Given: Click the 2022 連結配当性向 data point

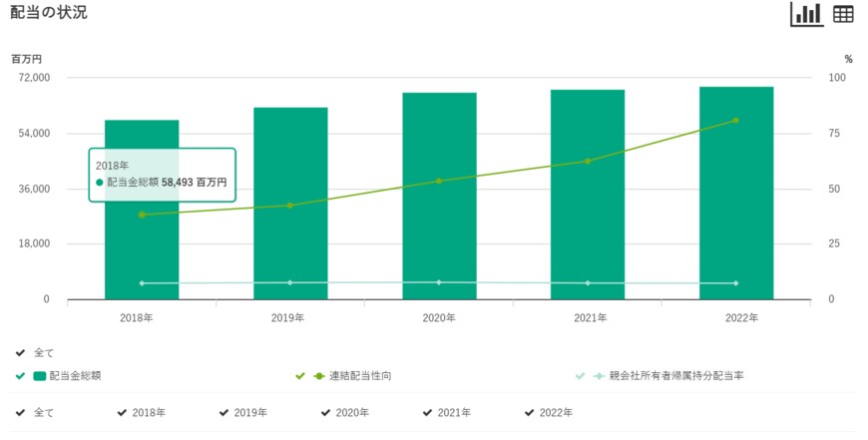Looking at the screenshot, I should pos(736,121).
